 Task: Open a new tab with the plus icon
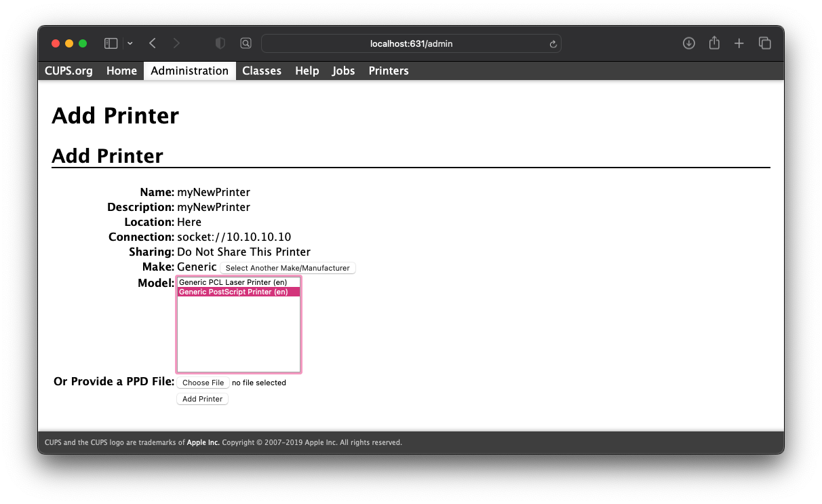pos(739,43)
